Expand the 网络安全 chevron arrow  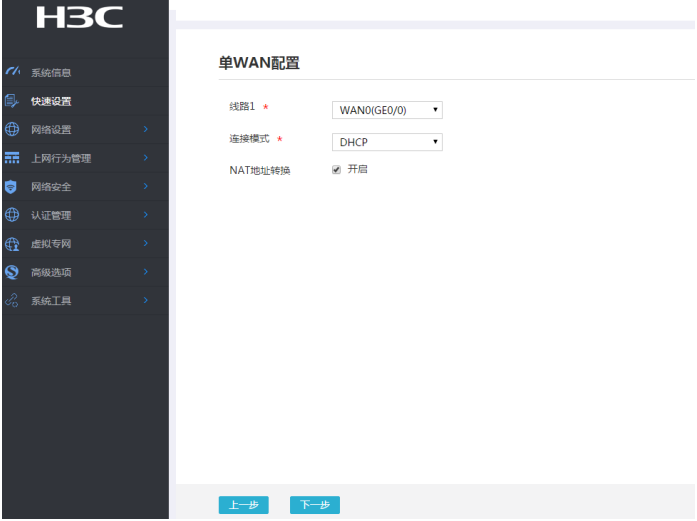[146, 186]
